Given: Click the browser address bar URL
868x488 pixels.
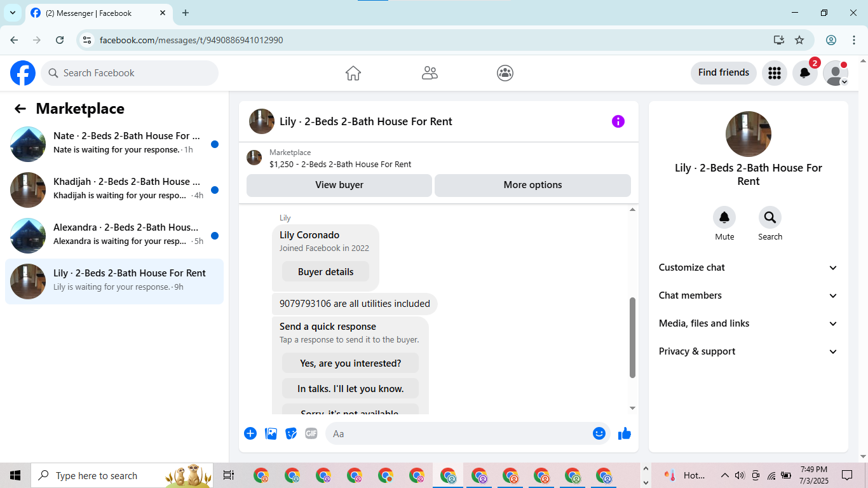Looking at the screenshot, I should click(191, 40).
